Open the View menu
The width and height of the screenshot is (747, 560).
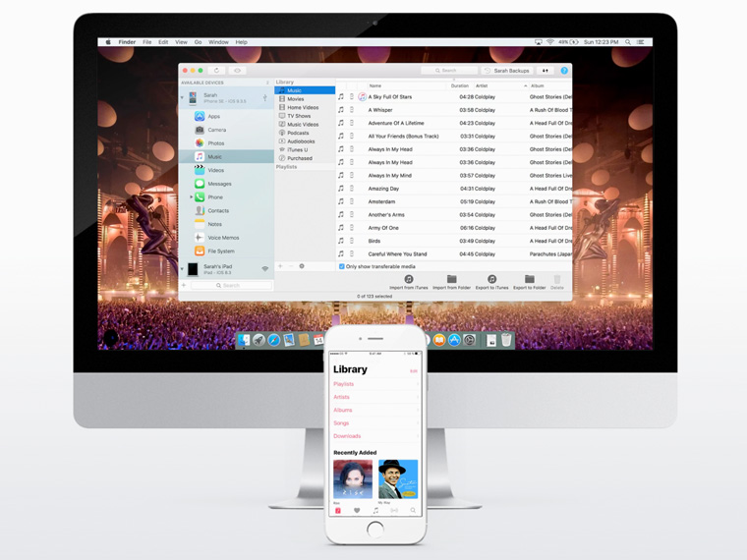click(x=181, y=42)
